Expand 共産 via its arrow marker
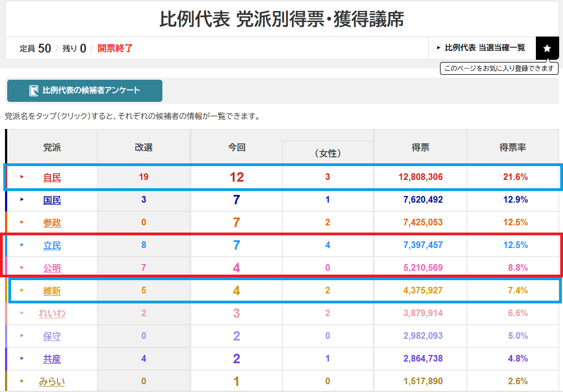563x392 pixels. click(22, 358)
